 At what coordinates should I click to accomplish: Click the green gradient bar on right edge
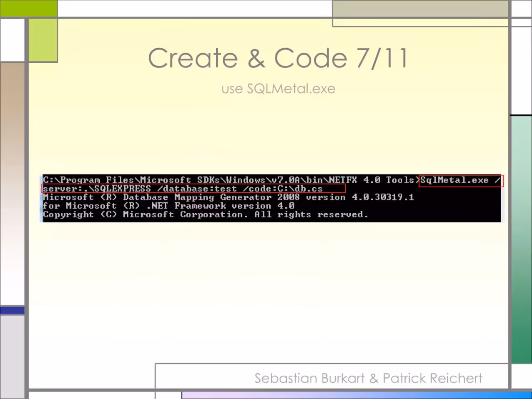point(521,240)
